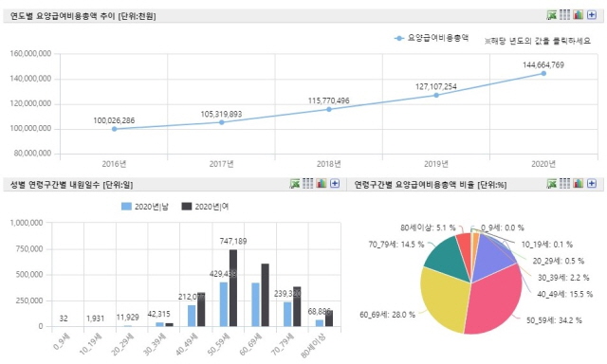
Task: Export the visit days chart to Excel
Action: 295,183
